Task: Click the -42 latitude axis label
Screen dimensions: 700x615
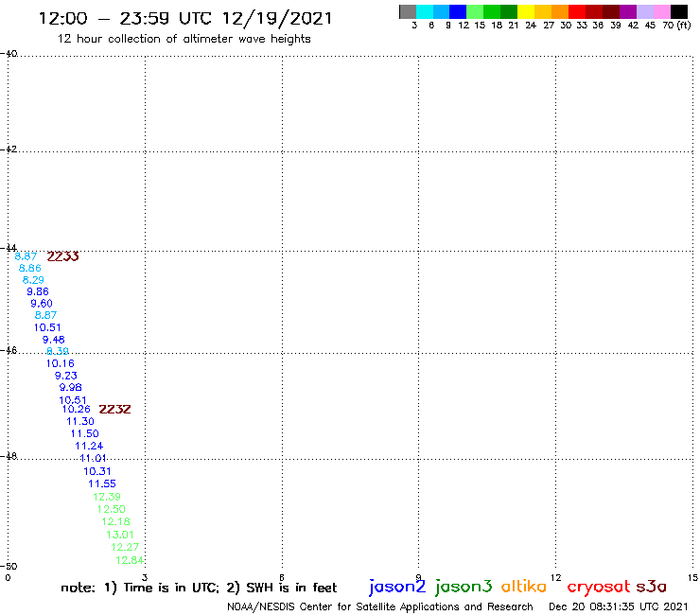Action: (x=9, y=149)
